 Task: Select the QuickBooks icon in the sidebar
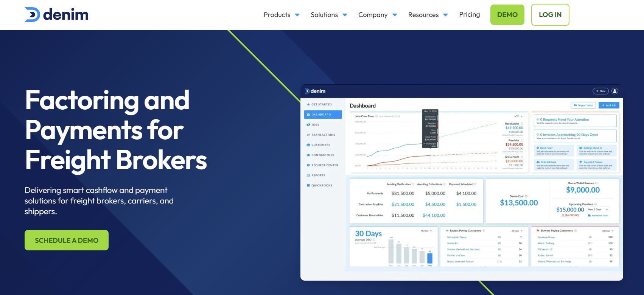coord(308,186)
